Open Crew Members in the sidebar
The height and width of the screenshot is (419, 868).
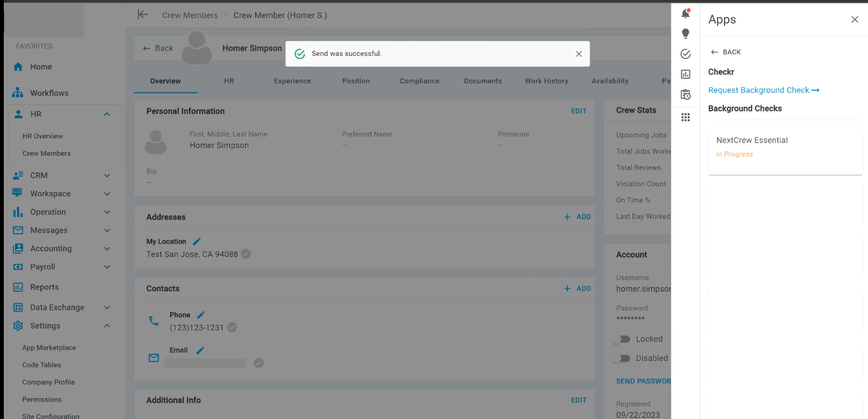(x=46, y=153)
